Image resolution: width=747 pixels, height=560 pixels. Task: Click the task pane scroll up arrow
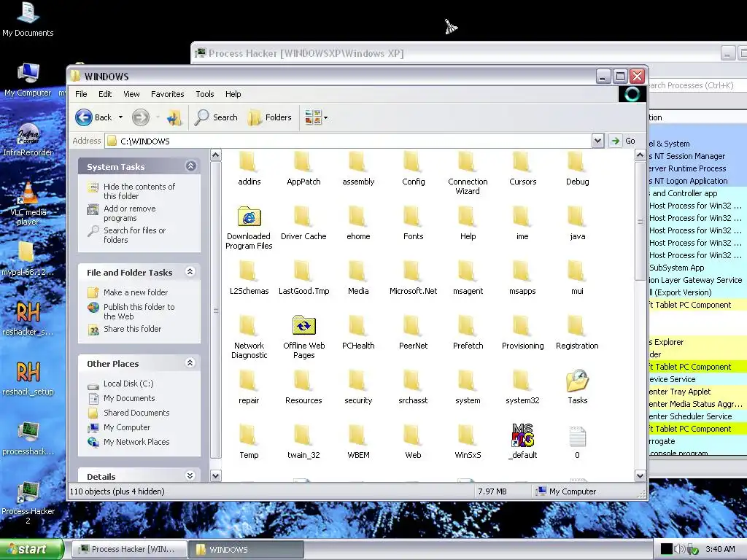coord(215,155)
